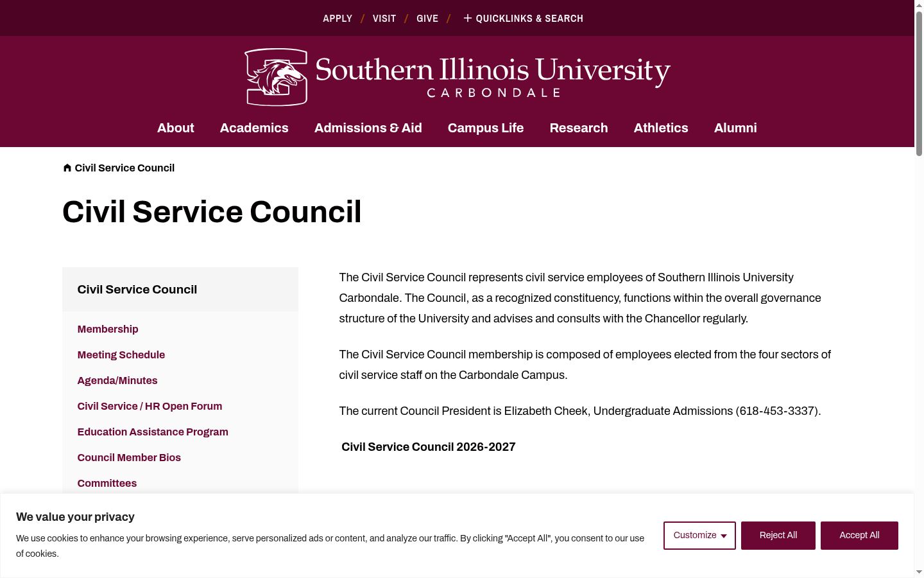Open Quicklinks & Search plus icon

point(467,18)
